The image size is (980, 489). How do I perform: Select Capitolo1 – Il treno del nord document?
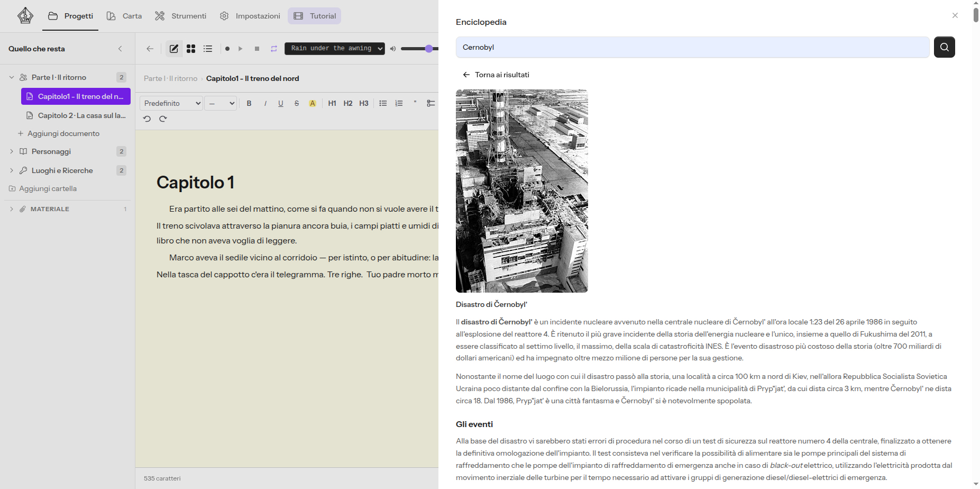coord(76,96)
